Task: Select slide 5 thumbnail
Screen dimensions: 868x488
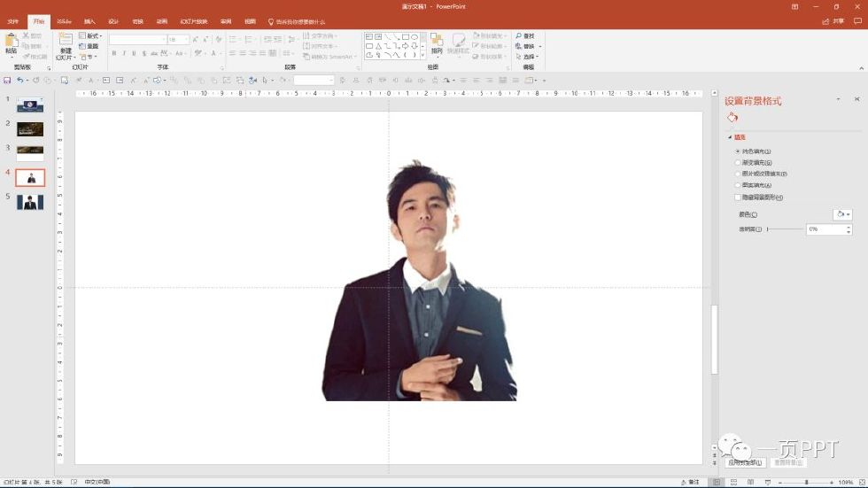Action: point(30,202)
